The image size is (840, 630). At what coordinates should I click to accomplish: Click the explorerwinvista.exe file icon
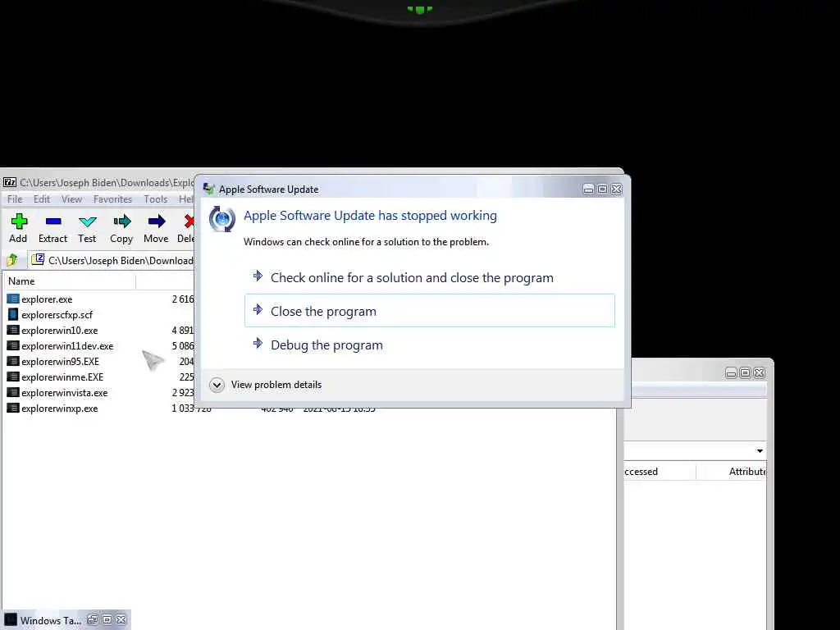(x=13, y=392)
